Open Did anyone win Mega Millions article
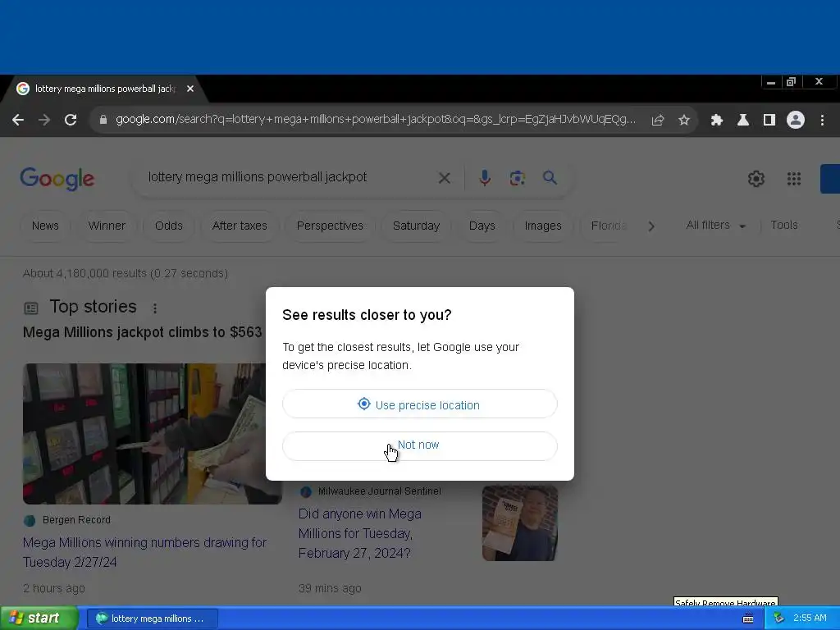The height and width of the screenshot is (630, 840). [x=360, y=533]
